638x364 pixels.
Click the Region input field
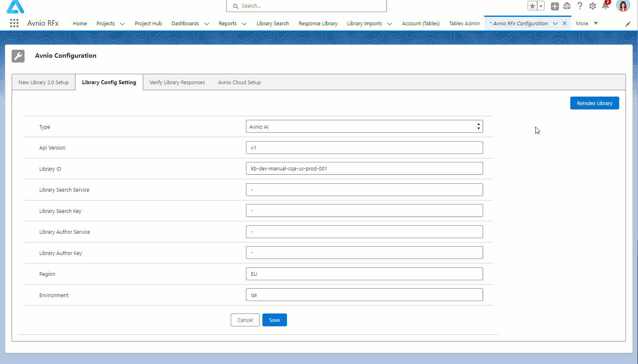click(364, 274)
